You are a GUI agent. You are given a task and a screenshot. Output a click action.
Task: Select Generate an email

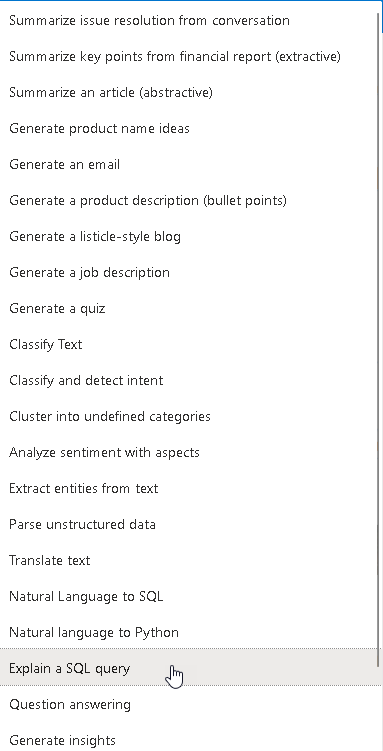(189, 164)
